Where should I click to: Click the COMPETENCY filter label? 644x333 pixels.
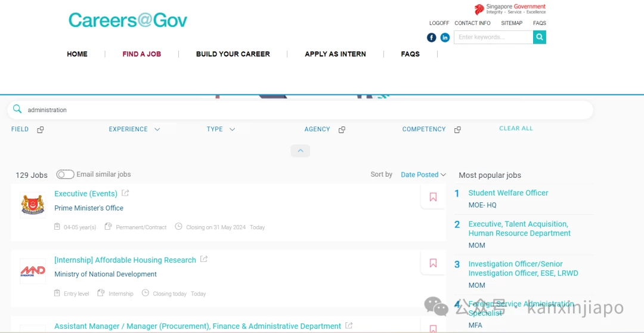point(424,129)
